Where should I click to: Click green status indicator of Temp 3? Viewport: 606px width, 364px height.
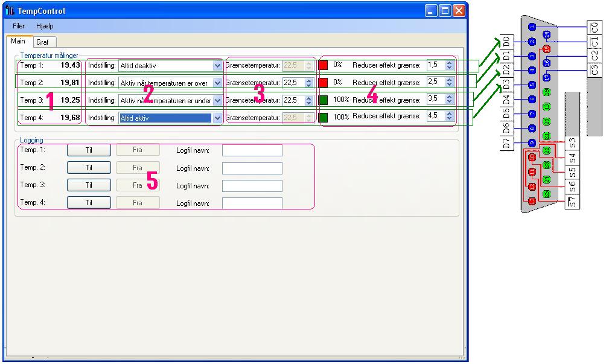pos(323,100)
